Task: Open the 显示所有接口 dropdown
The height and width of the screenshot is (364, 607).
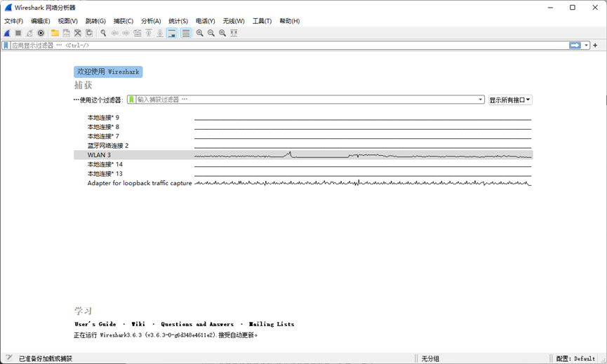Action: [510, 100]
